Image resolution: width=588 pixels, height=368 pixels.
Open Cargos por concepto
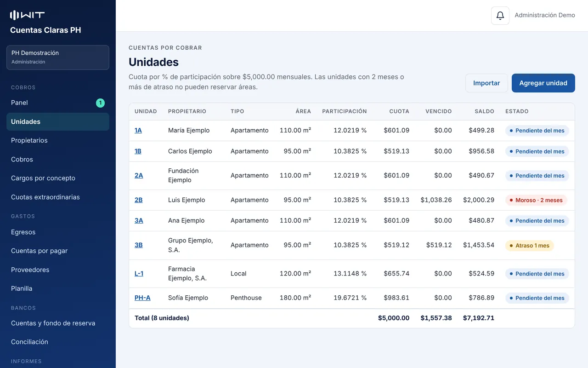coord(58,178)
